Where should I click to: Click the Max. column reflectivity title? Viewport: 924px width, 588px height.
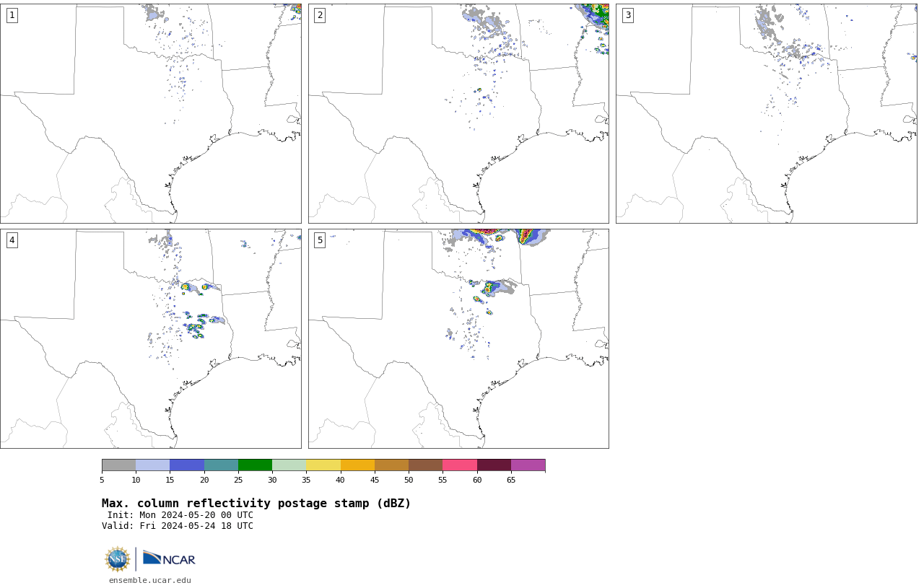(x=256, y=504)
